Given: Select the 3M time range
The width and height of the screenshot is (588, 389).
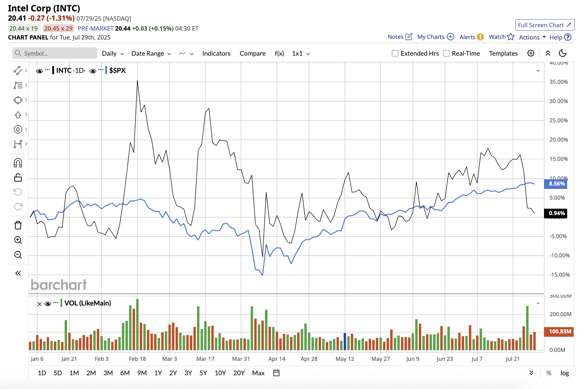Looking at the screenshot, I should click(108, 373).
